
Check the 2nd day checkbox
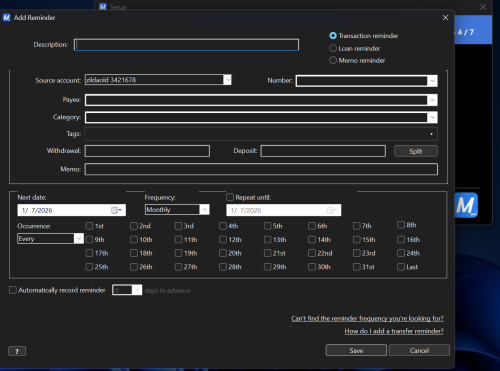(134, 226)
